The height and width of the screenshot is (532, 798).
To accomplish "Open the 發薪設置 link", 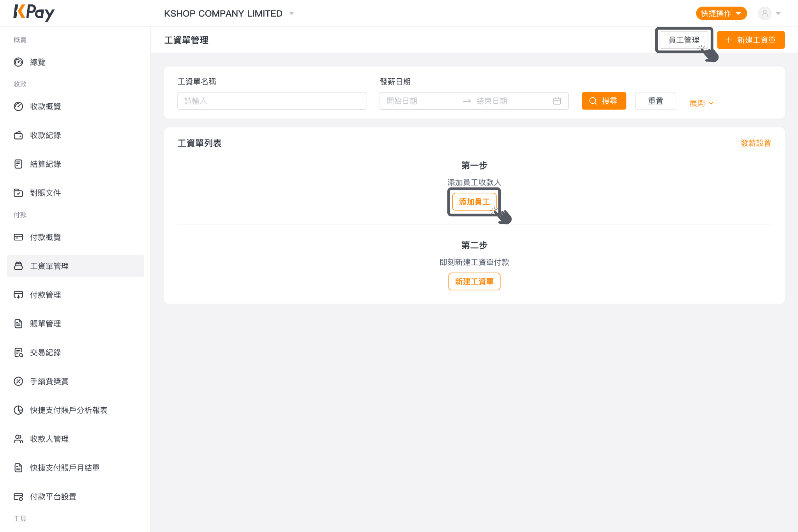I will [756, 143].
